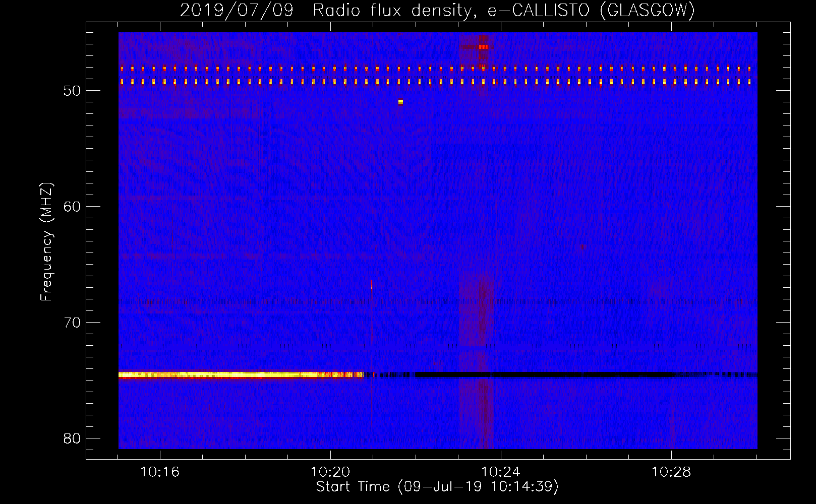The width and height of the screenshot is (816, 504).
Task: Click the 10:20 time tick label
Action: (330, 472)
